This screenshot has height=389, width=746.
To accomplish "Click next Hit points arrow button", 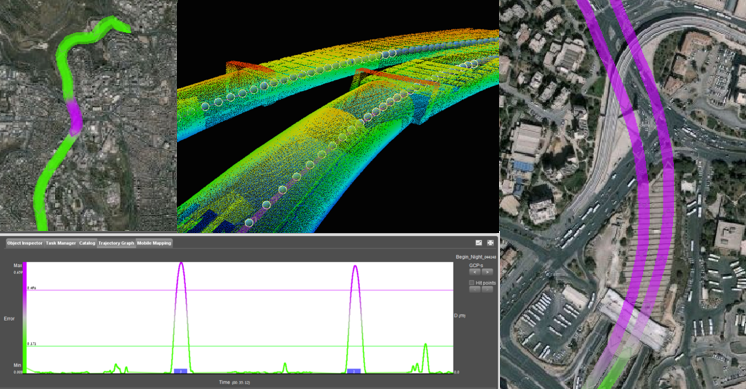I will pos(487,289).
